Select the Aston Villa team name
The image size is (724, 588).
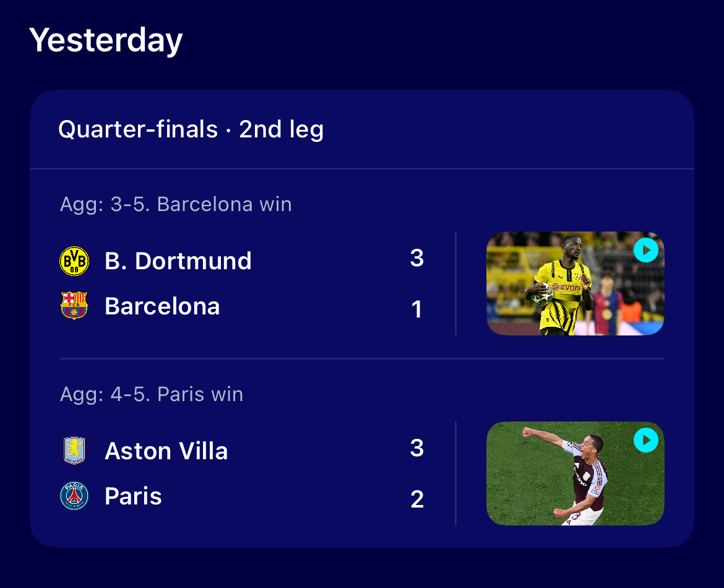click(166, 451)
